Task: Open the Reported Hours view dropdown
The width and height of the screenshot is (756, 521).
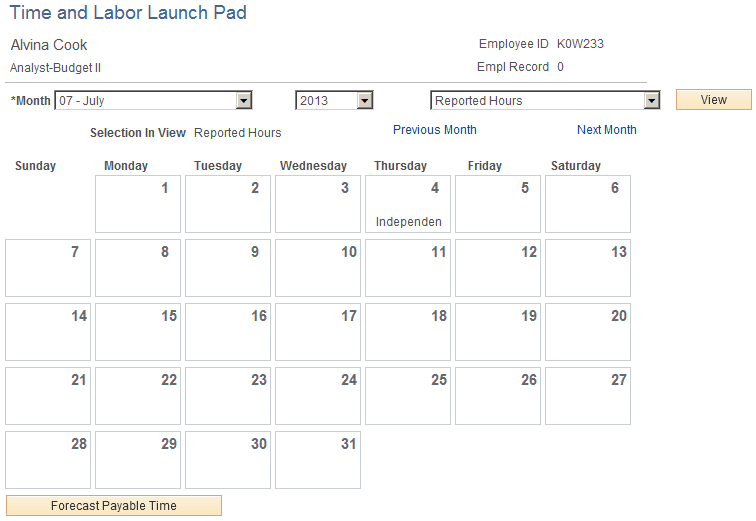Action: (545, 100)
